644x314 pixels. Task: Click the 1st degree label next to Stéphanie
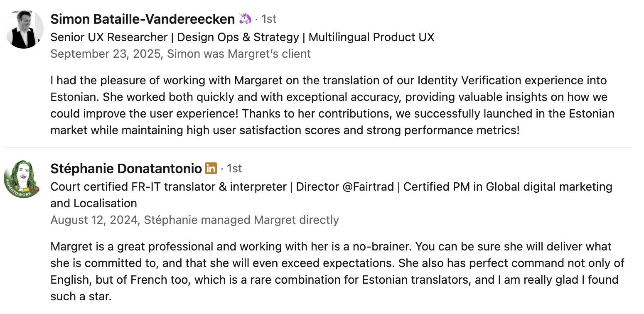click(x=234, y=168)
